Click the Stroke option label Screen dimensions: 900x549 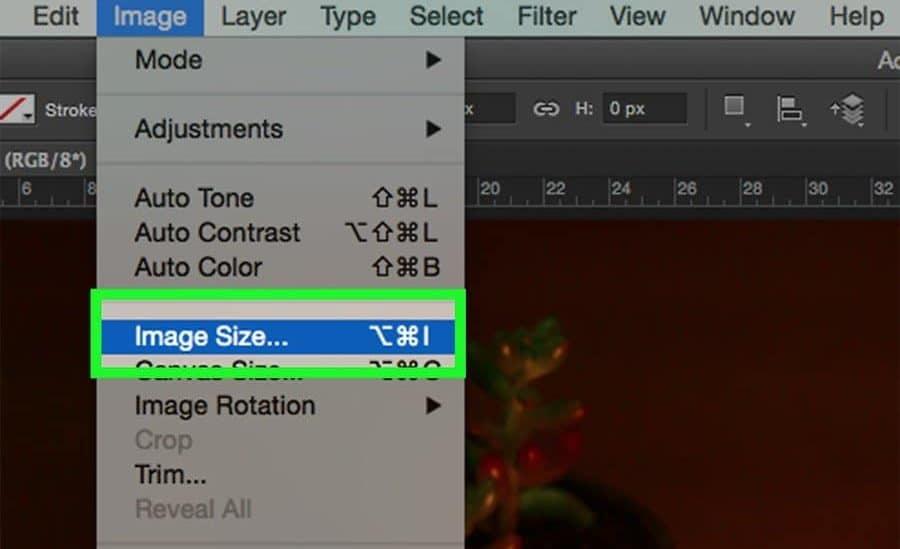70,110
